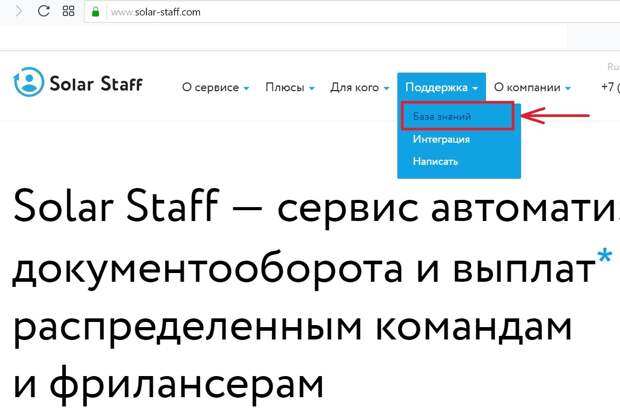Image resolution: width=620 pixels, height=408 pixels.
Task: Click the browser forward arrow
Action: 19,11
